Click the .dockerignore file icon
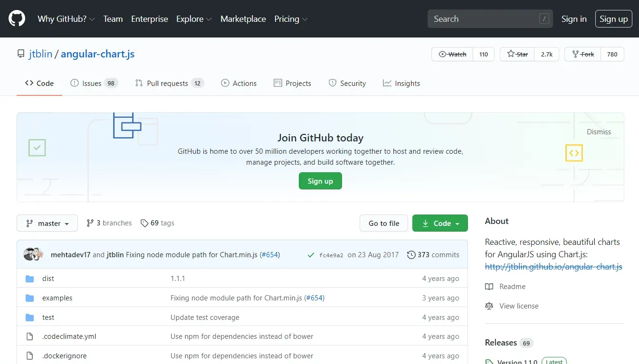Viewport: 639px width, 364px height. [x=30, y=356]
